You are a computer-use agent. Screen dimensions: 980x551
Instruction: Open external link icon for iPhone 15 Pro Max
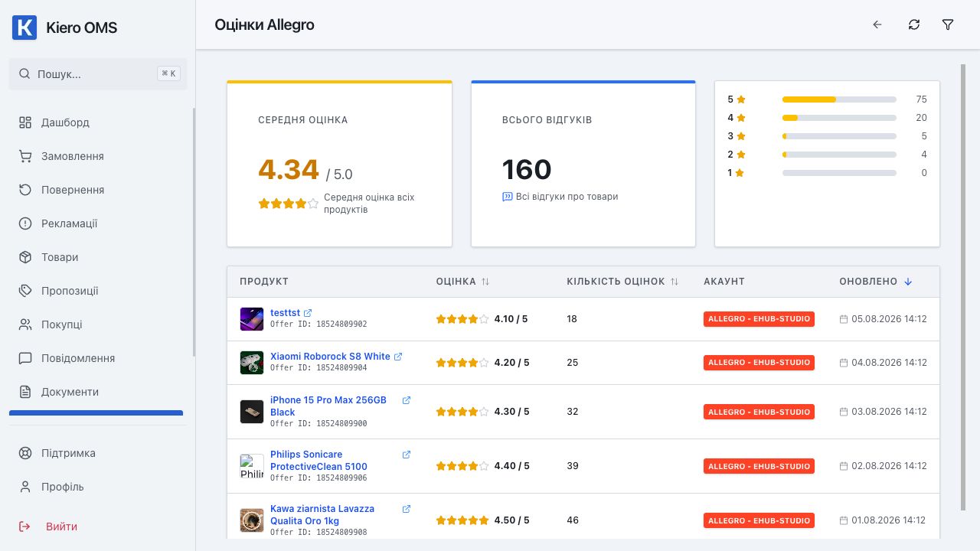click(x=407, y=400)
